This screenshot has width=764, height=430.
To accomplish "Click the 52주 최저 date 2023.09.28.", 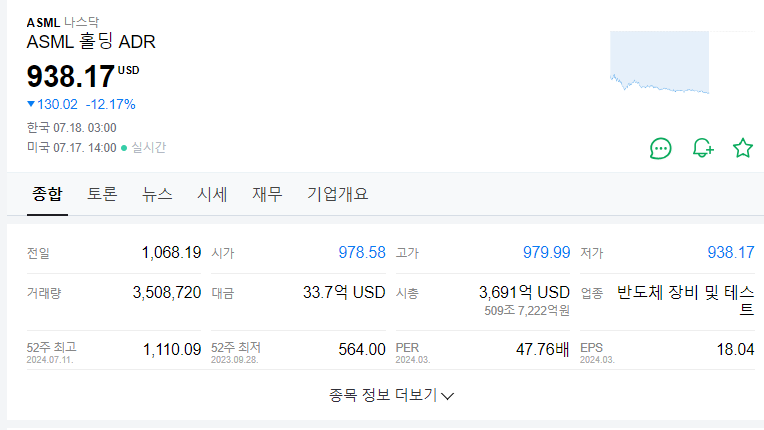I will pos(234,360).
